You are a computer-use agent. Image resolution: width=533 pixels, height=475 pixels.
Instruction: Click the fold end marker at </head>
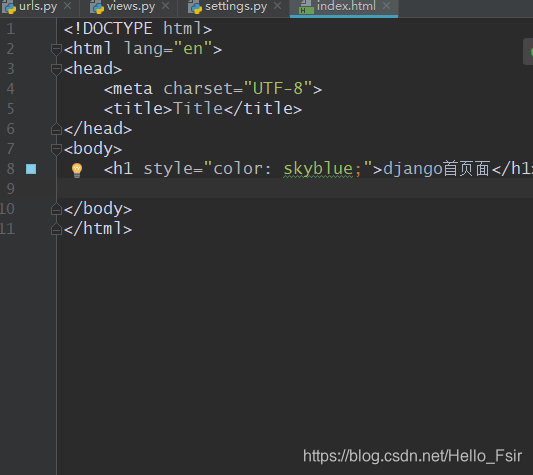click(56, 129)
